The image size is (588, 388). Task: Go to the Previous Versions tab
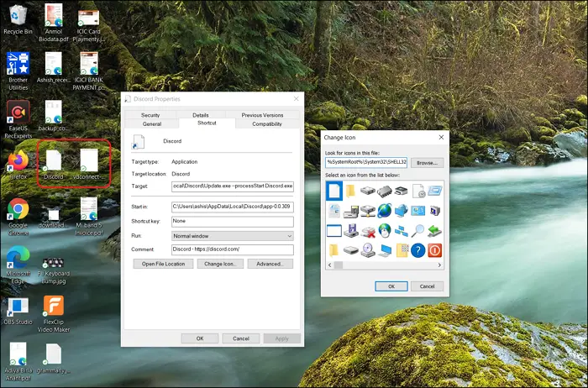(x=262, y=115)
